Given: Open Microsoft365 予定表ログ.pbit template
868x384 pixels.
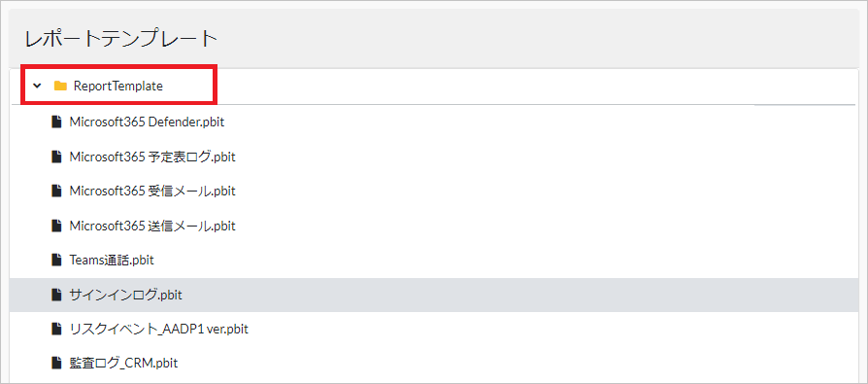Looking at the screenshot, I should tap(152, 157).
